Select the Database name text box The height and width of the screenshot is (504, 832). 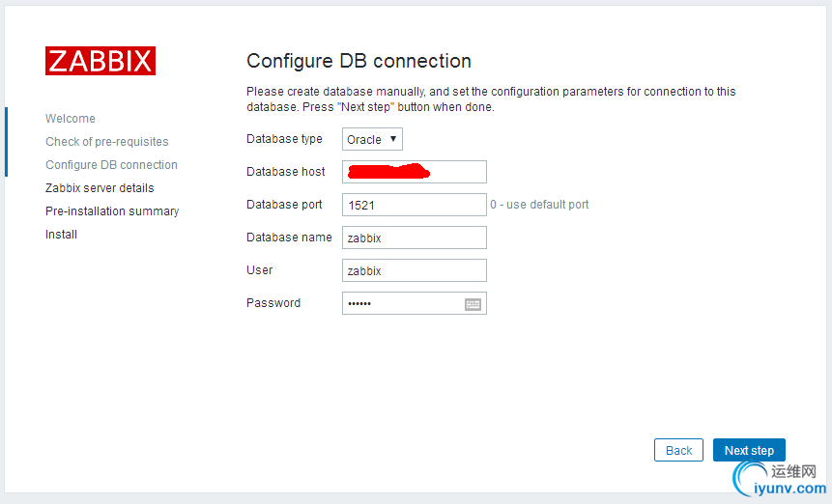414,238
